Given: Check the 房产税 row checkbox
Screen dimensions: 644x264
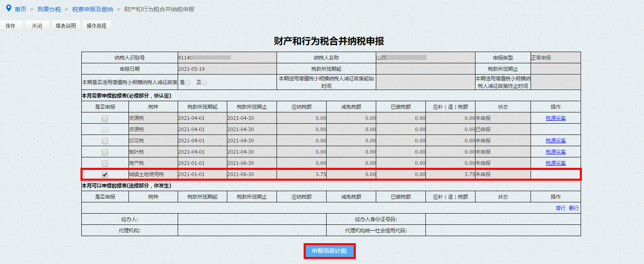Looking at the screenshot, I should point(105,163).
